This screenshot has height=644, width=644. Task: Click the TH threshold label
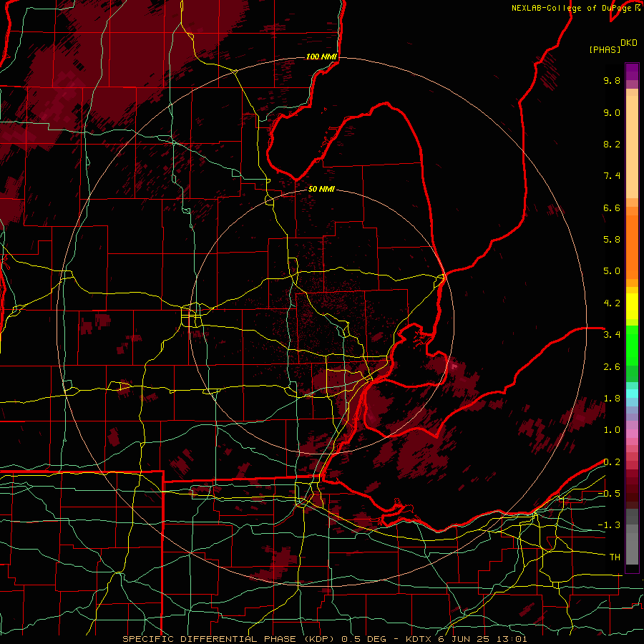pos(615,557)
